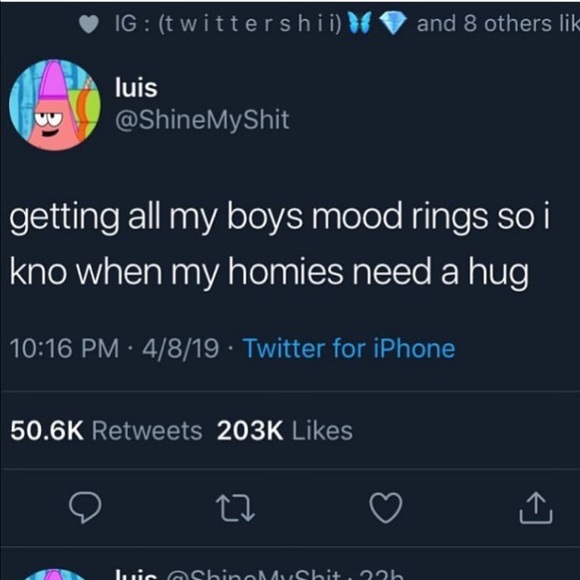Open the "Twitter for iPhone" source link
The width and height of the screenshot is (580, 580).
(349, 348)
